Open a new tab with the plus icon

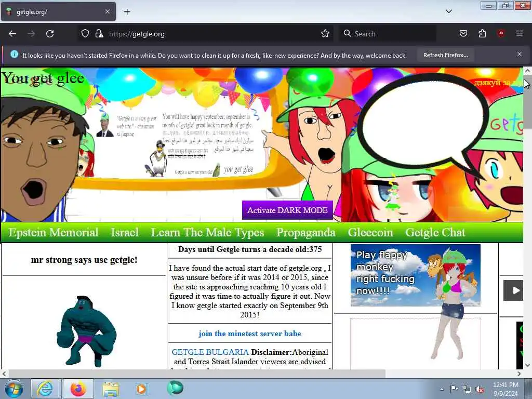[127, 12]
